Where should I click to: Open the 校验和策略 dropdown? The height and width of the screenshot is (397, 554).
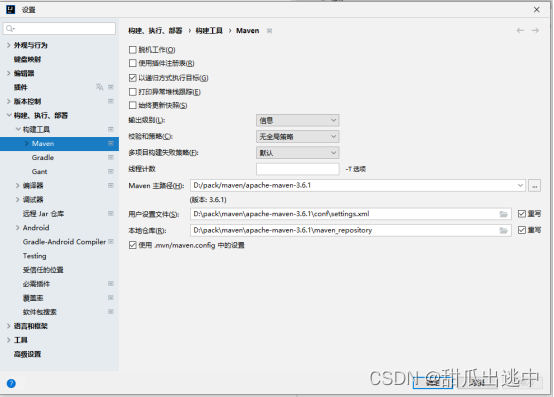[x=297, y=137]
